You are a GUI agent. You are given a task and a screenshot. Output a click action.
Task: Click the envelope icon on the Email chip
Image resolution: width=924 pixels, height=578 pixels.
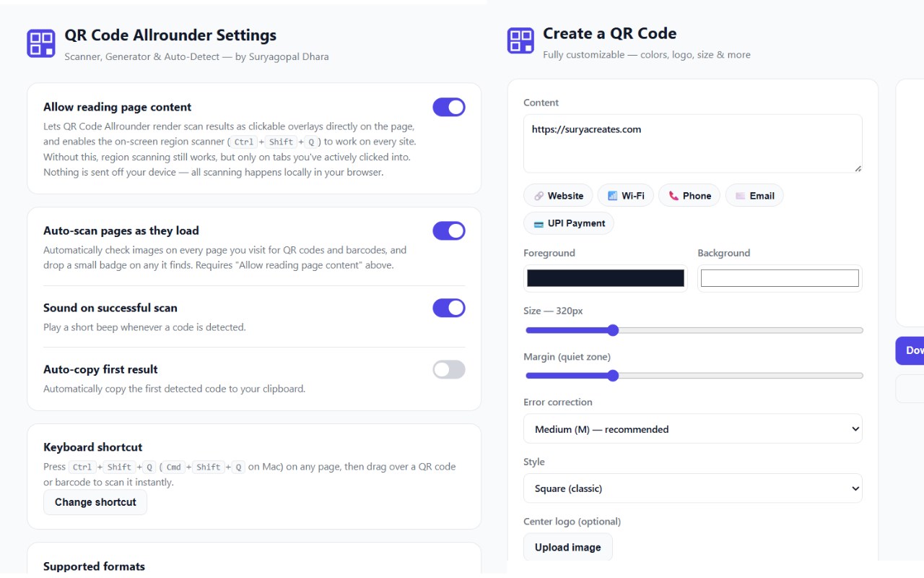740,196
